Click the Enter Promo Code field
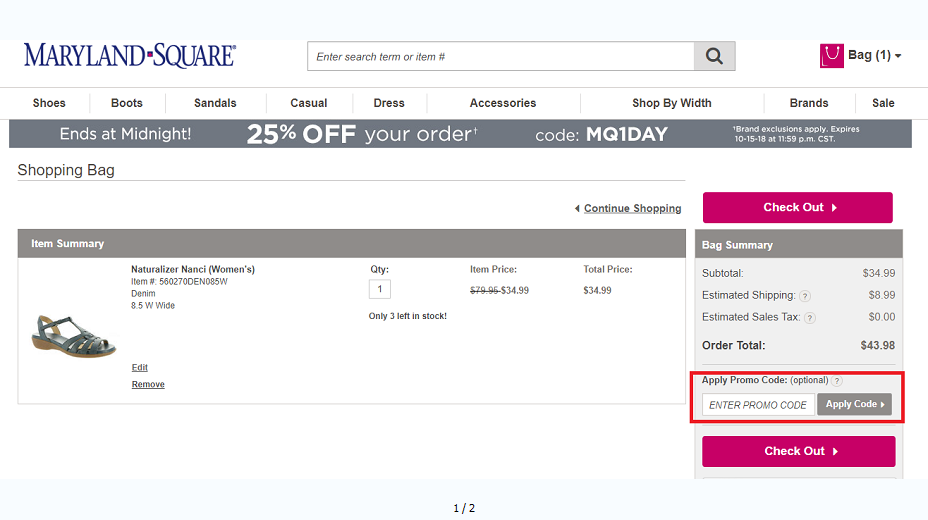 pos(758,405)
